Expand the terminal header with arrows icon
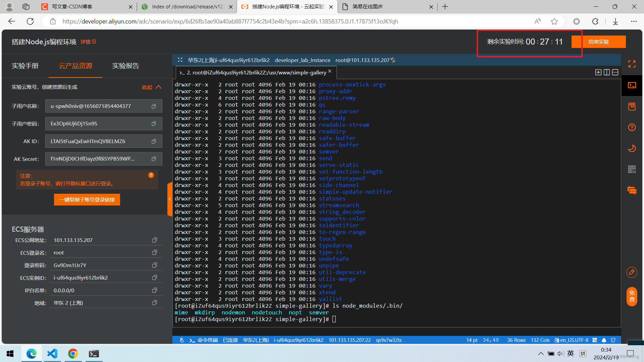 click(x=180, y=60)
